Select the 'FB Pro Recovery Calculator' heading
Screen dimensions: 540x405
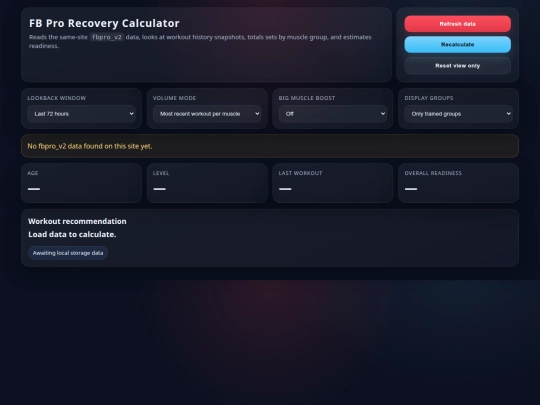coord(104,23)
